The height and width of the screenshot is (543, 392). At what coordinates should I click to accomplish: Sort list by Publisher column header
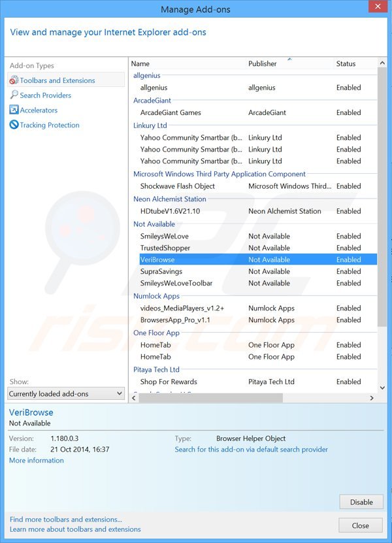[263, 64]
